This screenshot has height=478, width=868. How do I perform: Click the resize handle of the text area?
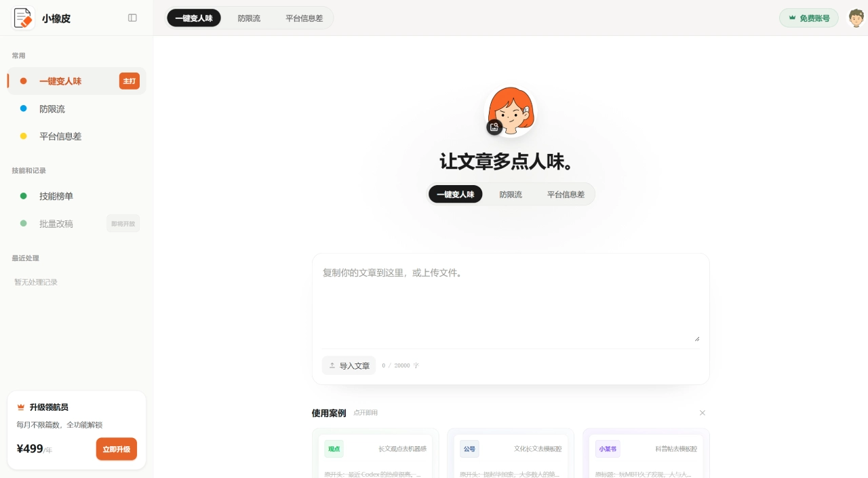click(x=696, y=338)
